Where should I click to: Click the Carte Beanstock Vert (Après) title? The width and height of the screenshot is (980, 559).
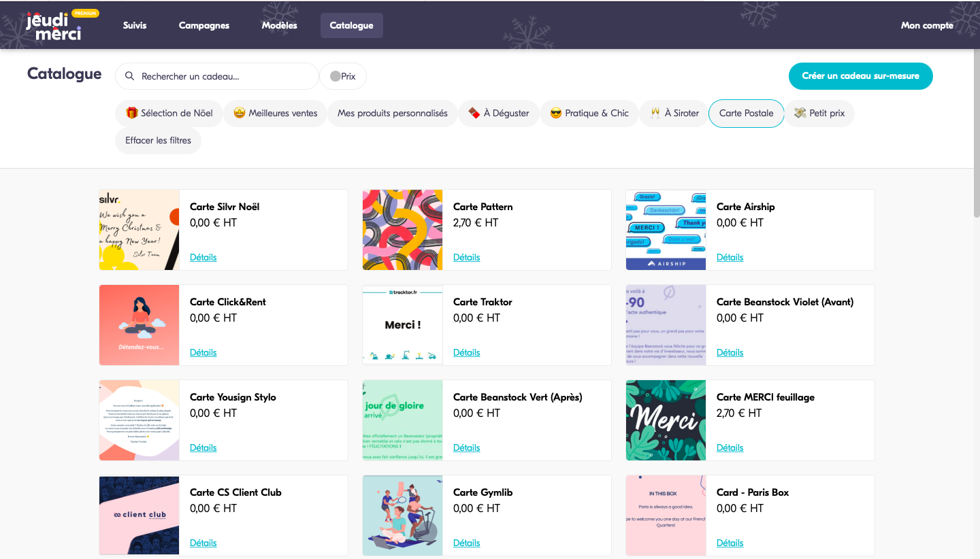click(x=518, y=397)
